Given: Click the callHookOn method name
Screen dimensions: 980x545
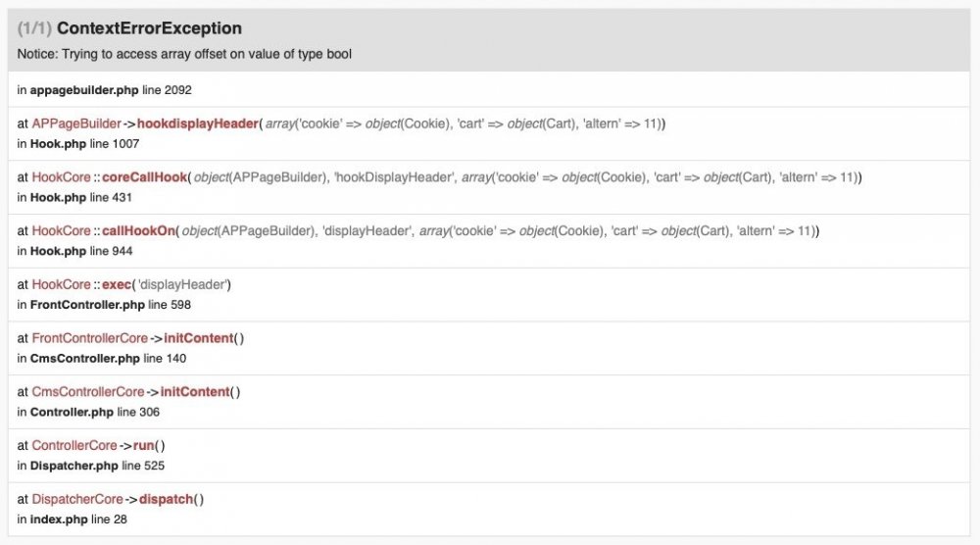Looking at the screenshot, I should pyautogui.click(x=140, y=231).
